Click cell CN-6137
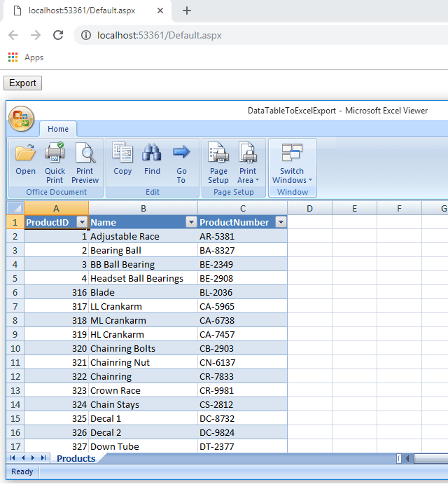The width and height of the screenshot is (448, 489). click(243, 362)
